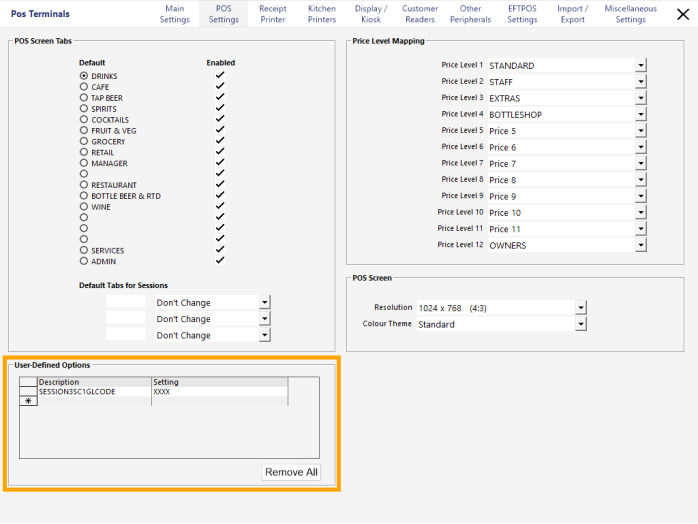The image size is (698, 524).
Task: Open Other Peripherals tab
Action: [x=470, y=14]
